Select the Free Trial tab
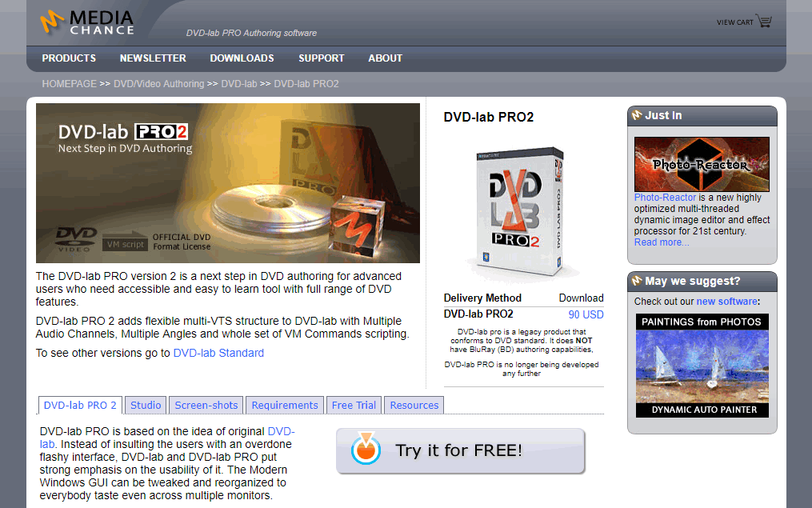 coord(354,405)
